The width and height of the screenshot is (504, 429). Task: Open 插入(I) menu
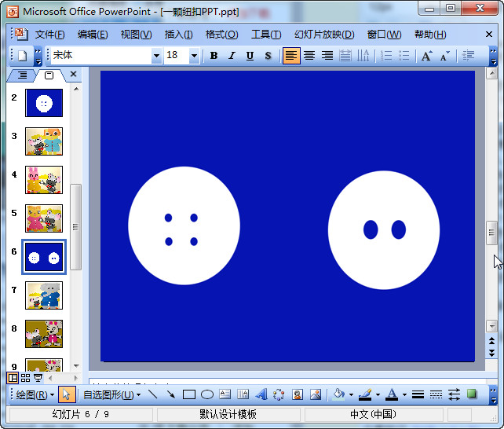click(178, 34)
